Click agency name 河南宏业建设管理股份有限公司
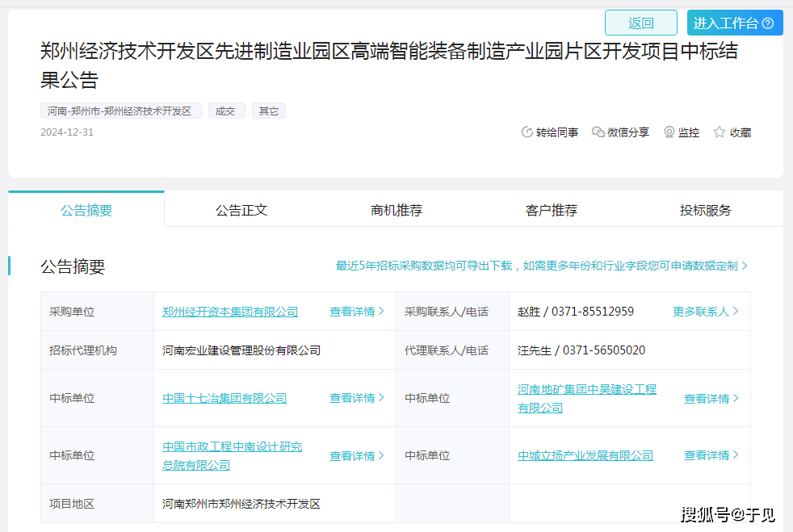Image resolution: width=793 pixels, height=532 pixels. pyautogui.click(x=241, y=350)
